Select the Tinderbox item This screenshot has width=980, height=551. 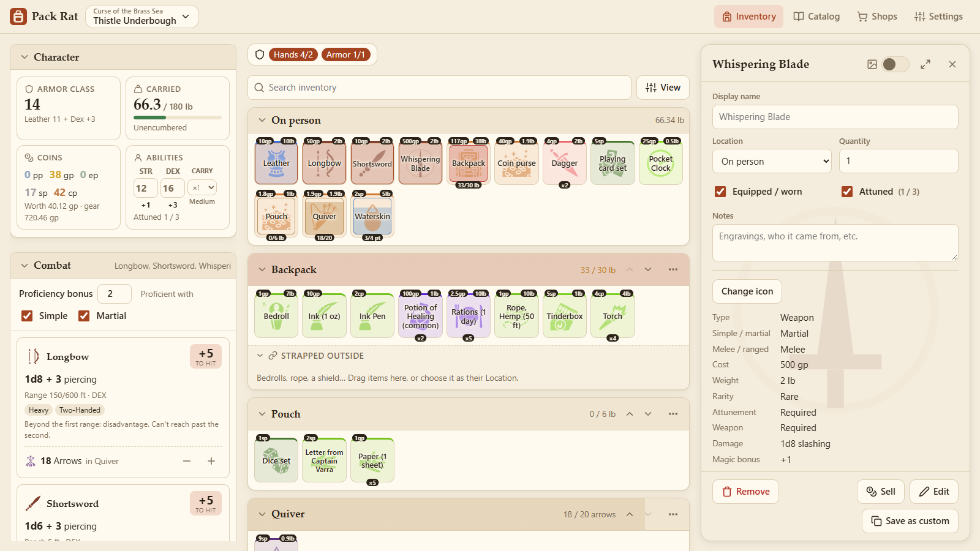pyautogui.click(x=565, y=316)
